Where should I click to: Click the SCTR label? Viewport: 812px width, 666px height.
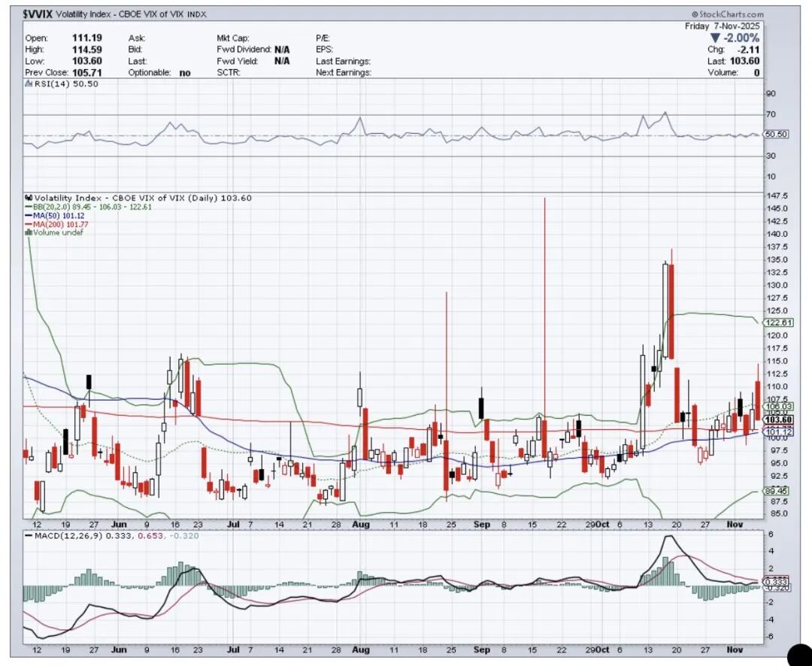[229, 72]
